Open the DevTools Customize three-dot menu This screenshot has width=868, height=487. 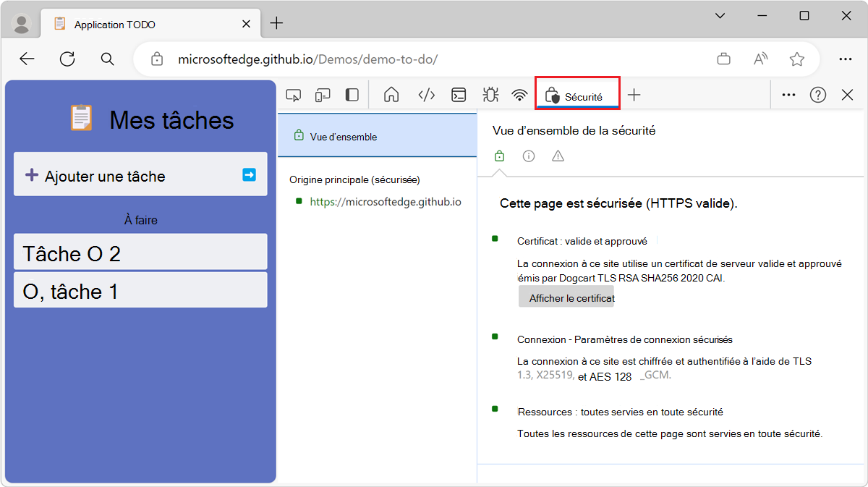pos(789,95)
